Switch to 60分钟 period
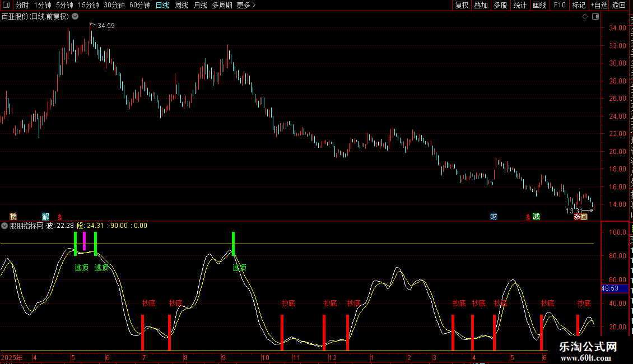 coord(140,5)
